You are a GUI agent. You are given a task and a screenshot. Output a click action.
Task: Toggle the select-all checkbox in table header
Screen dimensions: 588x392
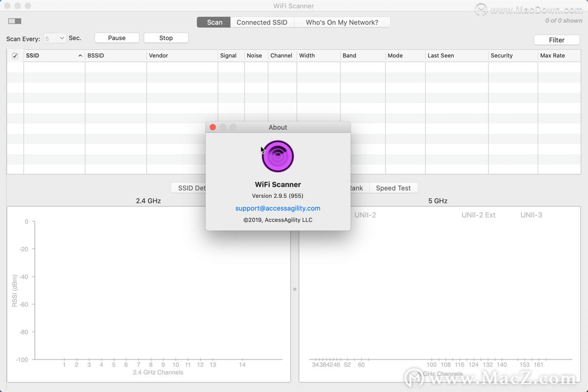coord(15,56)
